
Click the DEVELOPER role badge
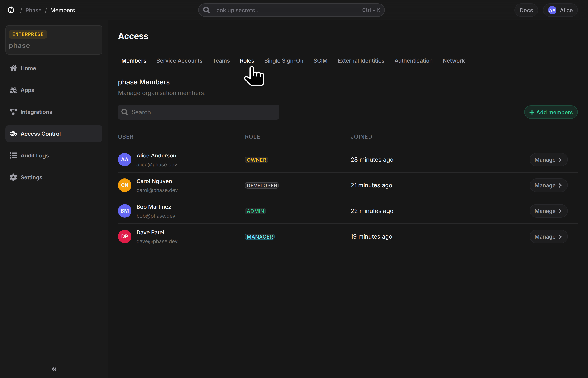(x=262, y=185)
